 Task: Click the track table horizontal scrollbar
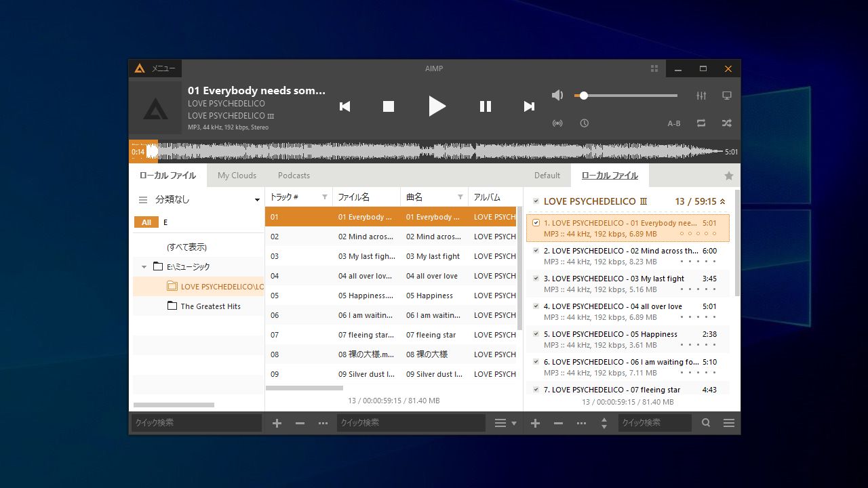[304, 388]
